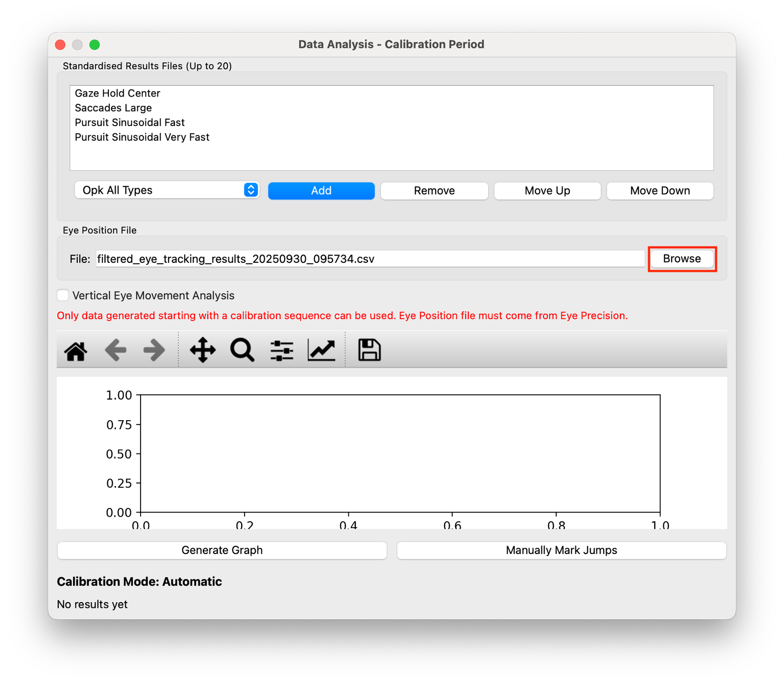Activate the Zoom magnifier tool
784x683 pixels.
(242, 351)
